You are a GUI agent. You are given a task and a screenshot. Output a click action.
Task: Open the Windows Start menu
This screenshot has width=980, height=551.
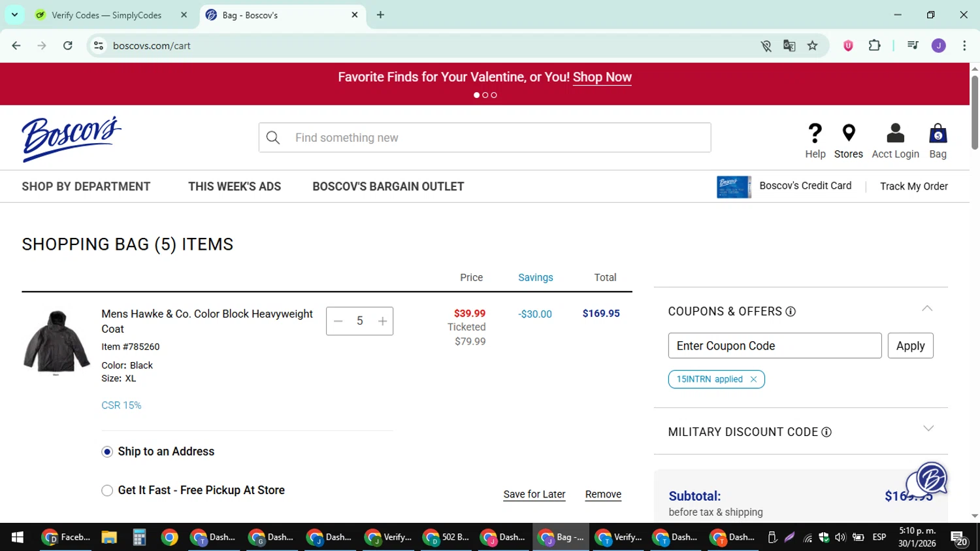click(x=18, y=537)
